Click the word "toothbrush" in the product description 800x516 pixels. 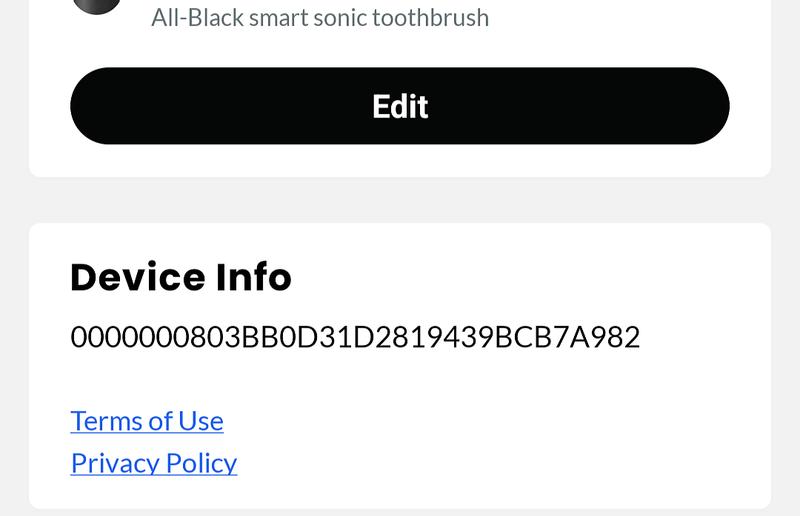tap(431, 18)
